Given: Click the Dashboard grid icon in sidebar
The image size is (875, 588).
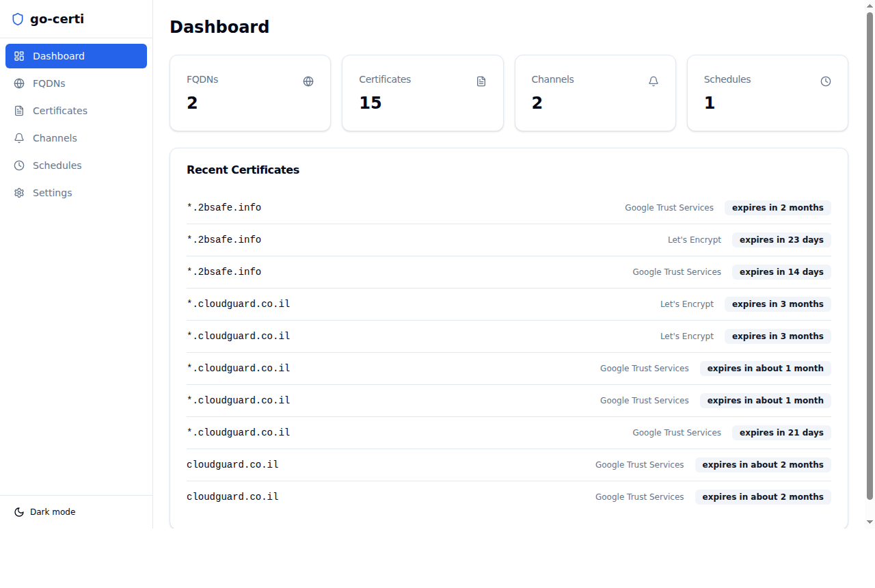Looking at the screenshot, I should tap(19, 56).
